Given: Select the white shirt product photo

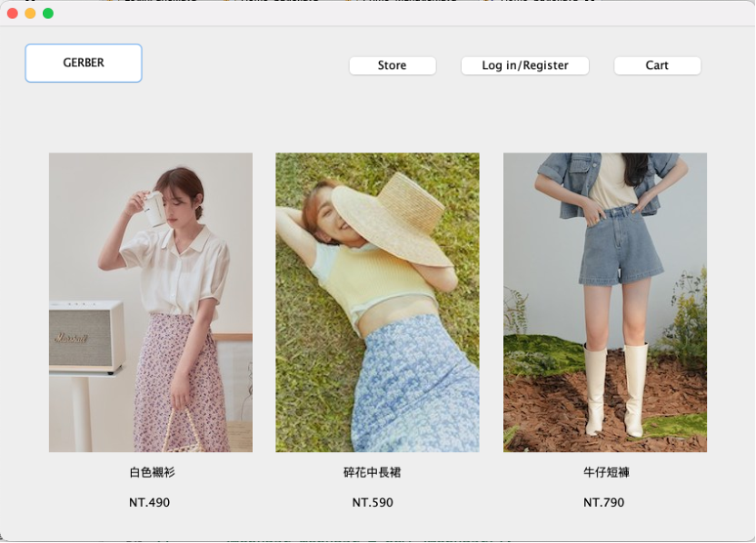Looking at the screenshot, I should 150,301.
